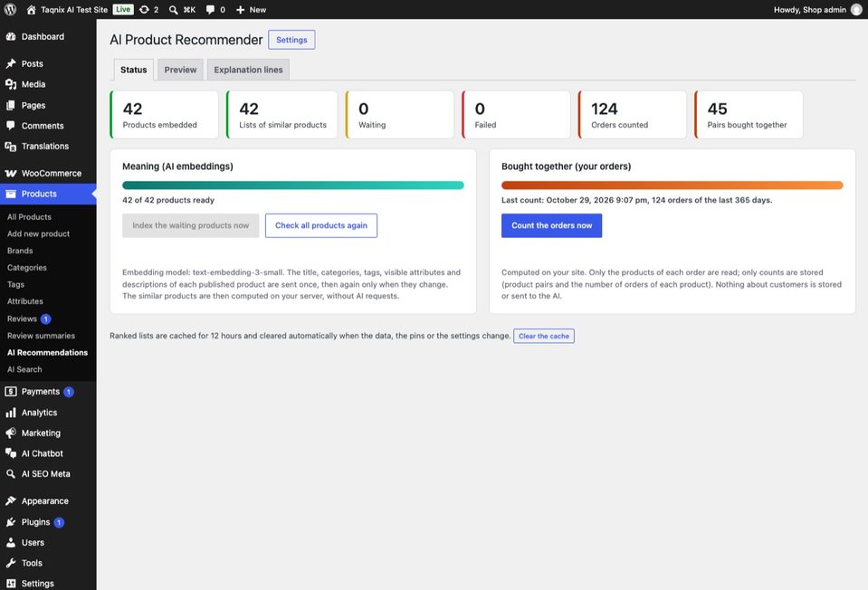The image size is (868, 590).
Task: Click the Taqnix AI Test Site link
Action: (74, 9)
